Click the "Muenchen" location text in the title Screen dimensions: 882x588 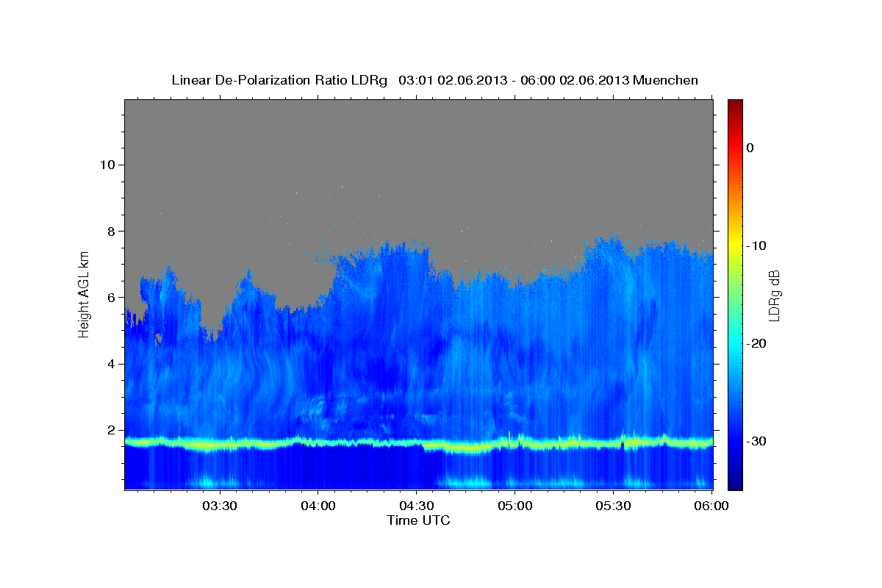pyautogui.click(x=665, y=80)
